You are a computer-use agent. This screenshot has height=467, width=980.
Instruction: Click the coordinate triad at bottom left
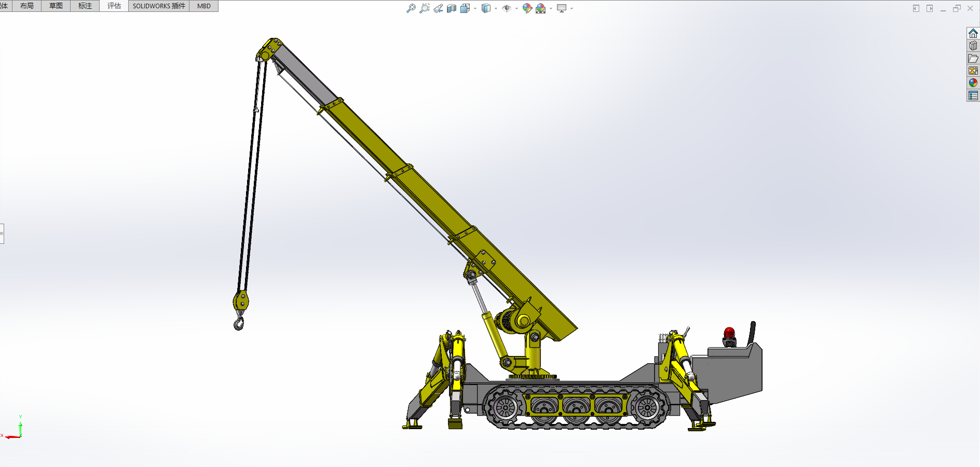click(x=13, y=428)
